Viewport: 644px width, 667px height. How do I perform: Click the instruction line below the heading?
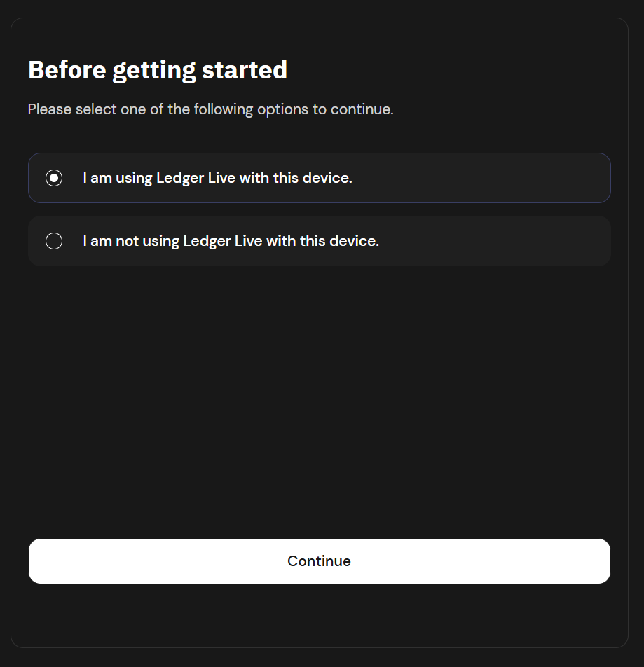click(x=210, y=109)
